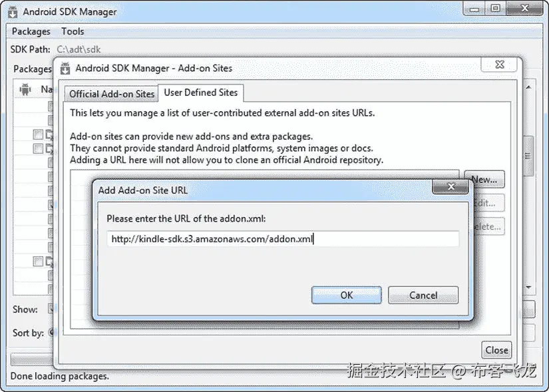Click the Add-on Sites dialog title icon

tap(65, 68)
